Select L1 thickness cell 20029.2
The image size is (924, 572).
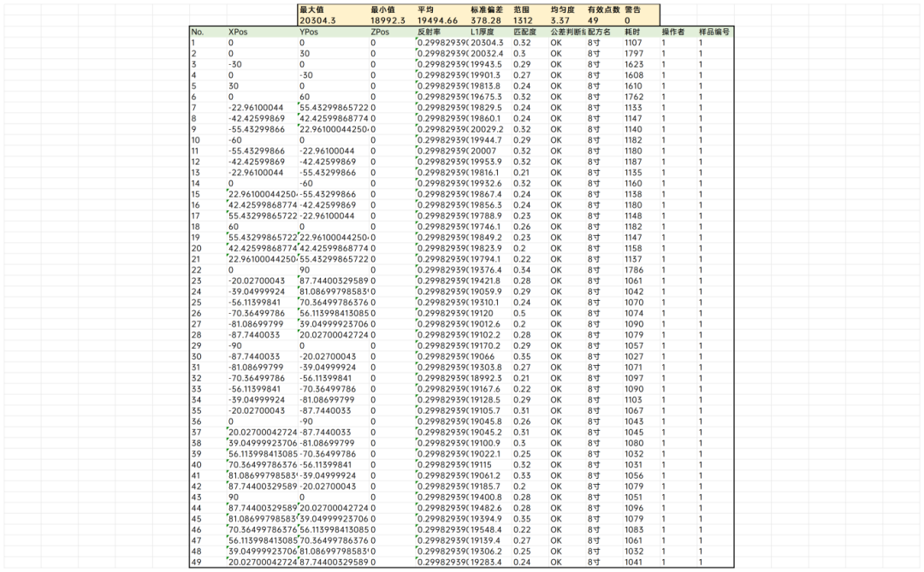(x=490, y=129)
